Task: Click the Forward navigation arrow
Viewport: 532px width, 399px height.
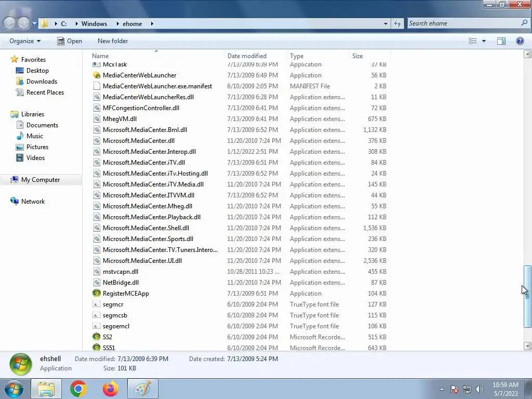Action: pyautogui.click(x=24, y=23)
